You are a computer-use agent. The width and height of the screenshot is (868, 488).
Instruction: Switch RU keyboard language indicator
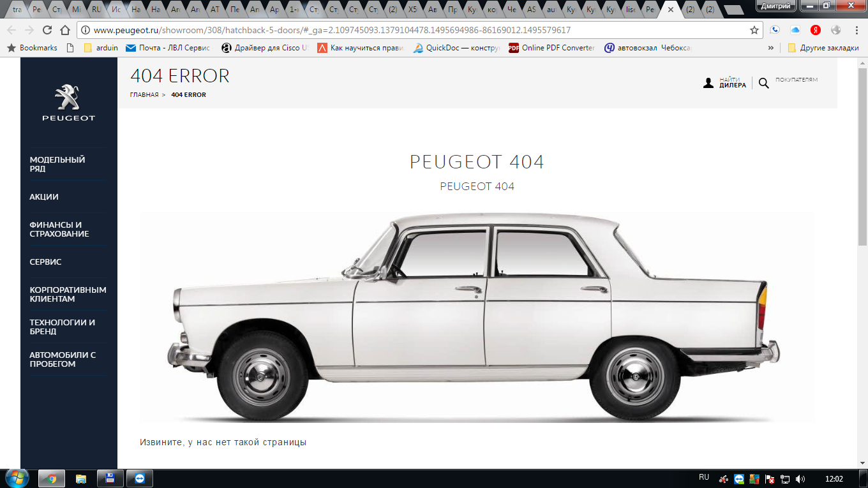(x=704, y=477)
